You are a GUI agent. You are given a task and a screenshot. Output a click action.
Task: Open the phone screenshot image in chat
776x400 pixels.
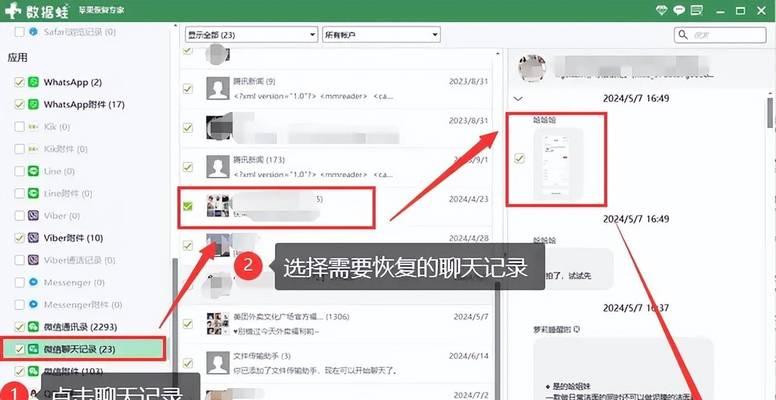558,163
